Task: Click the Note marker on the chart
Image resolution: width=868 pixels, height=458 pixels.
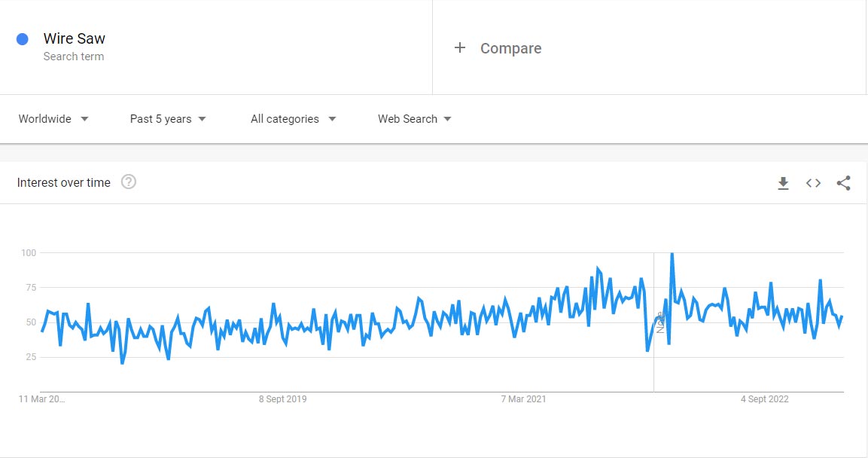Action: pos(660,322)
